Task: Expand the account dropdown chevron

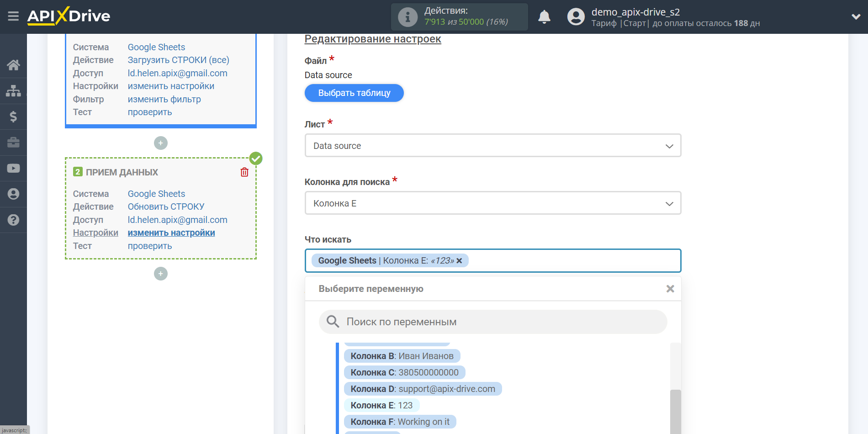Action: 856,17
